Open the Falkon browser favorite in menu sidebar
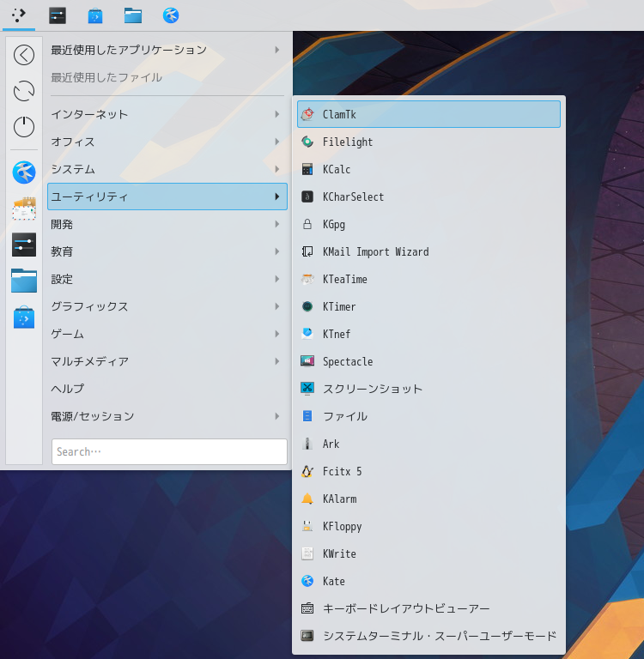Screen dimensions: 644x659 click(24, 172)
